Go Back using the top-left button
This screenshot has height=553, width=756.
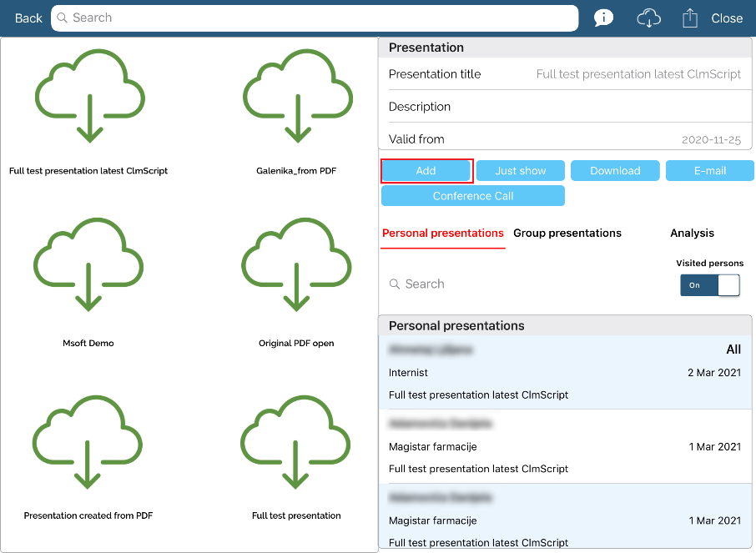point(28,18)
